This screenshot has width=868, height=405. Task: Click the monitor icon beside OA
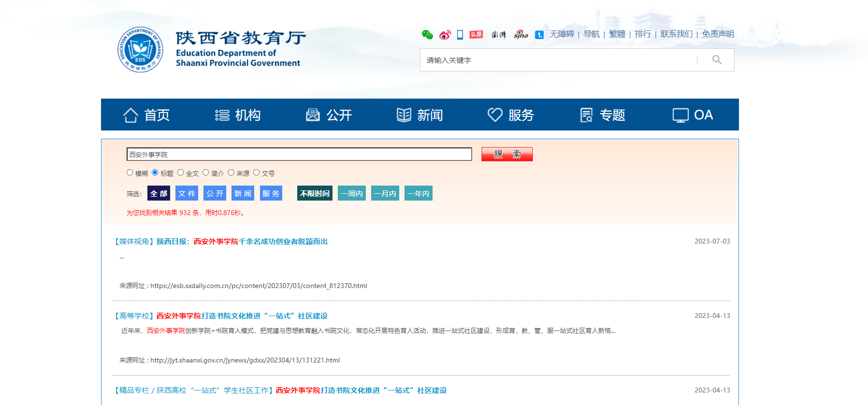point(680,115)
